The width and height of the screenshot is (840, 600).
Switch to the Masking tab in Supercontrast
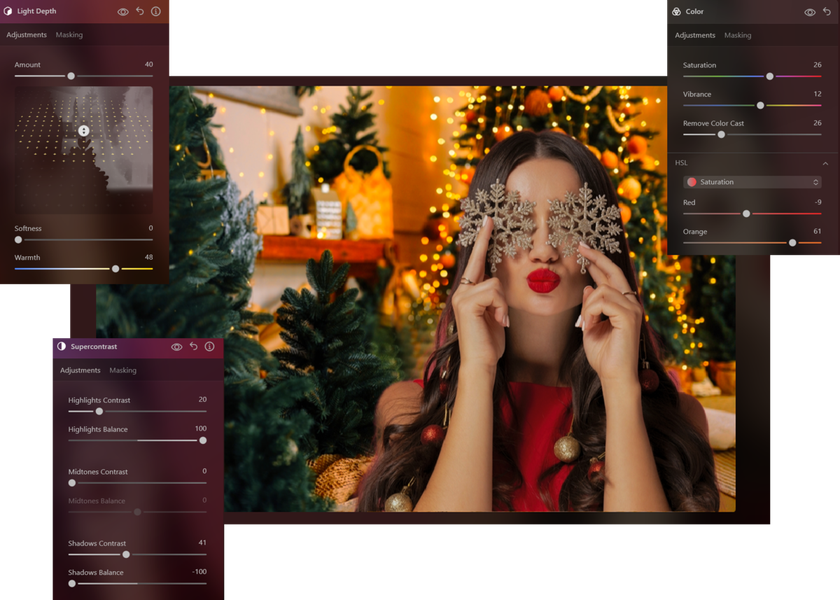click(123, 370)
